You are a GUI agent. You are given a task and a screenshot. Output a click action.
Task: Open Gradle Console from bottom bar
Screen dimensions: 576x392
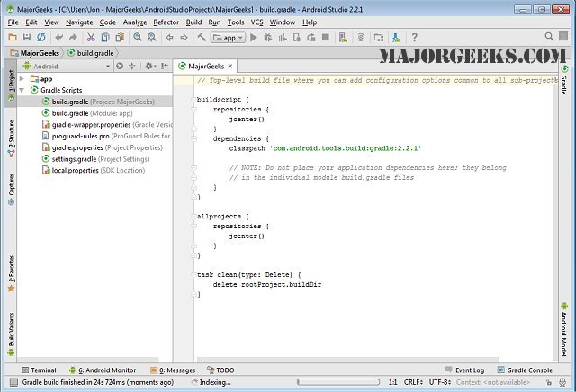[x=526, y=370]
